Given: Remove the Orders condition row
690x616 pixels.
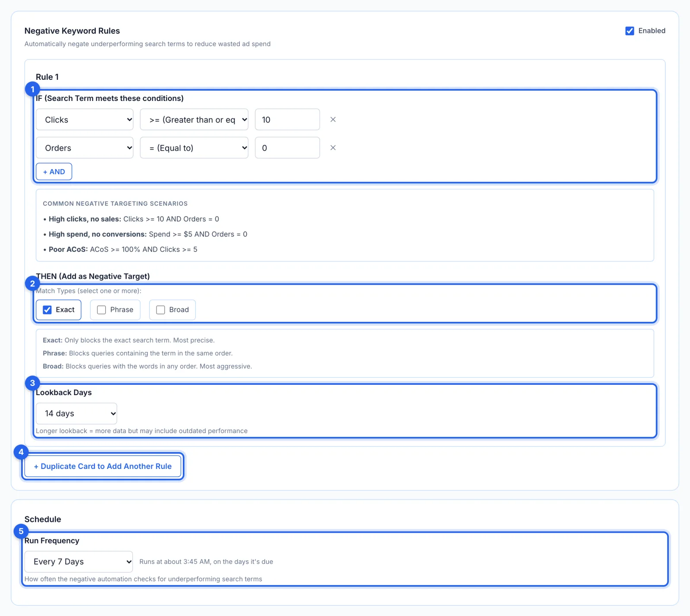Looking at the screenshot, I should point(333,148).
